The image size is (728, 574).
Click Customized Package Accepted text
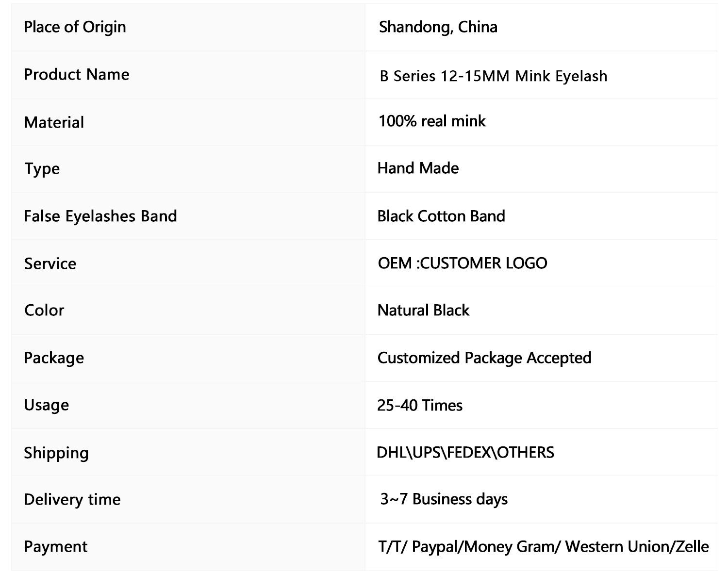point(484,358)
